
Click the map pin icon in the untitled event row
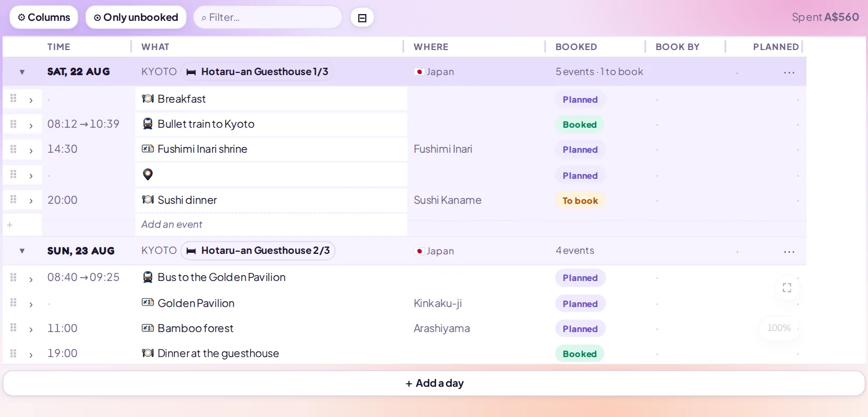pos(148,174)
